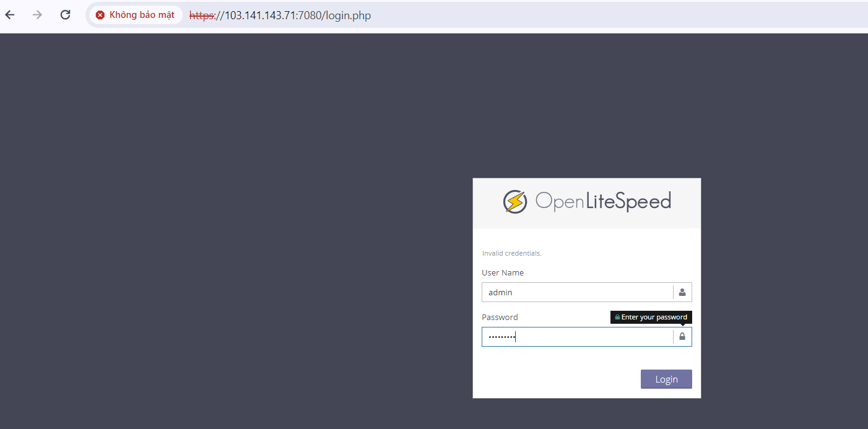Click the OpenLiteSpeed lightning bolt logo
Screen dimensions: 868x429
click(x=514, y=202)
